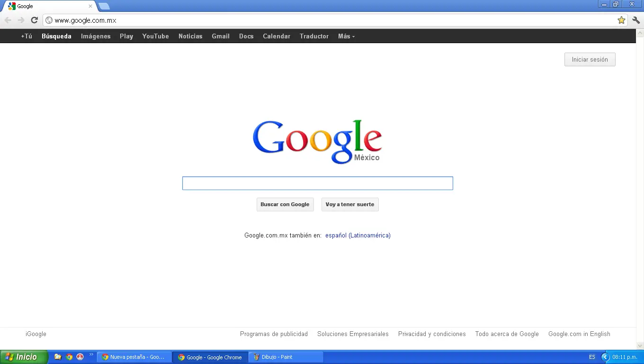Image resolution: width=644 pixels, height=364 pixels.
Task: Select Búsqueda in the Google bar
Action: coord(56,36)
